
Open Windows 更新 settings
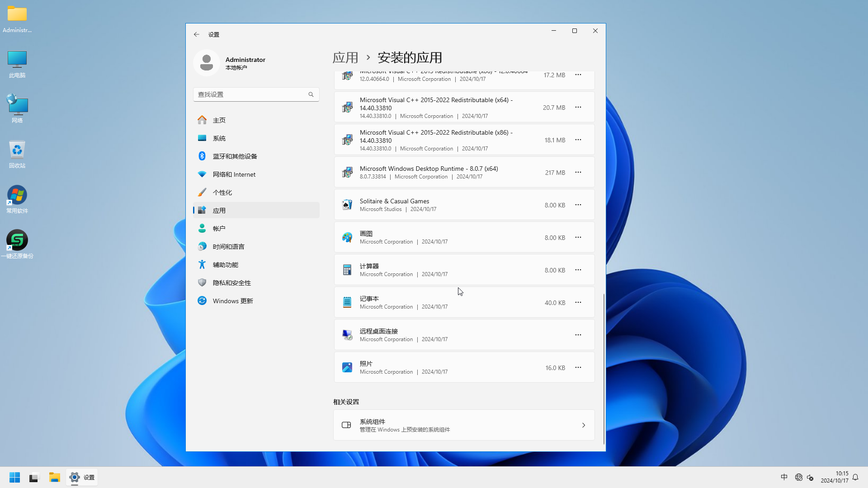pos(256,301)
